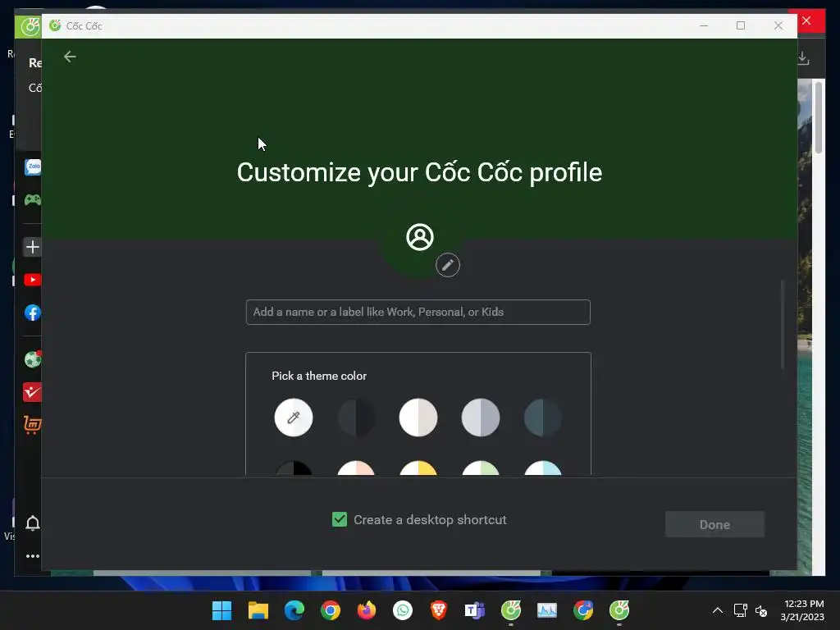This screenshot has width=840, height=630.
Task: Select the white and beige theme swatch
Action: (x=418, y=418)
